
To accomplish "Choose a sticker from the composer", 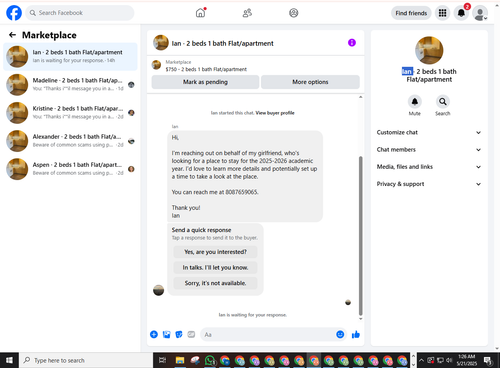I will [x=179, y=334].
